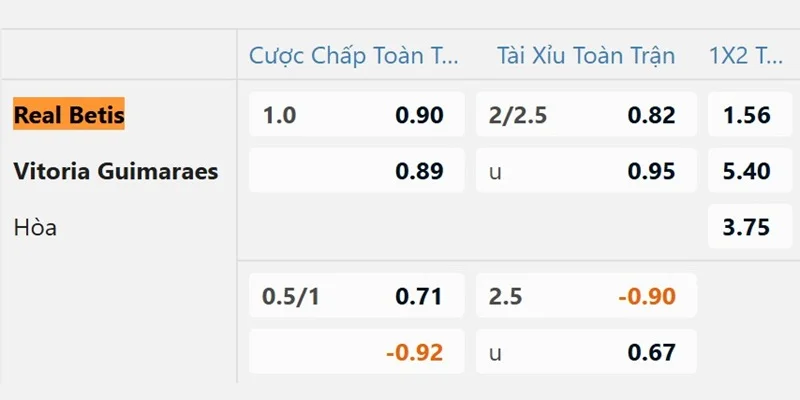Pick the -0.92 handicap odds cell
This screenshot has width=800, height=400.
tap(357, 352)
